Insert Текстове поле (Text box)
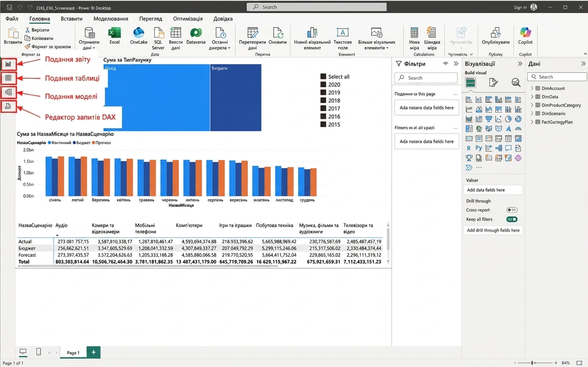Screen dimensions: 588x367 click(343, 38)
